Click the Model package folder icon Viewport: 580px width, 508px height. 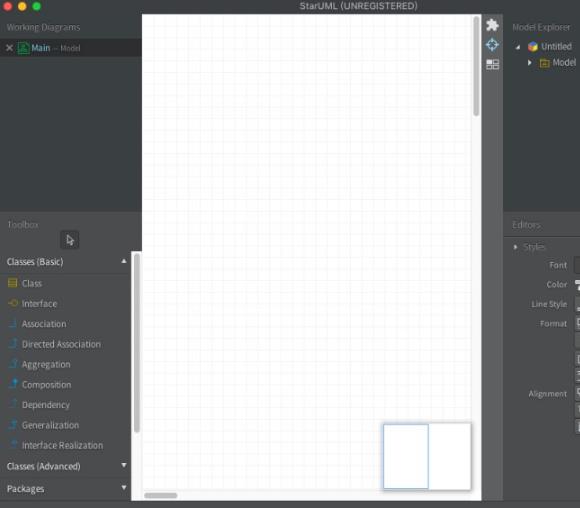click(x=544, y=63)
